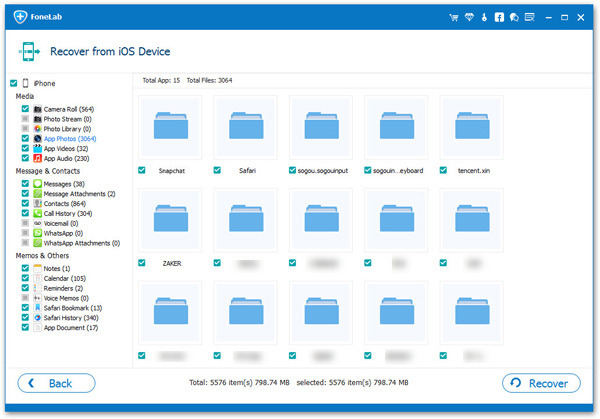This screenshot has height=419, width=600.
Task: Select Voice Memos (0) row
Action: (66, 298)
